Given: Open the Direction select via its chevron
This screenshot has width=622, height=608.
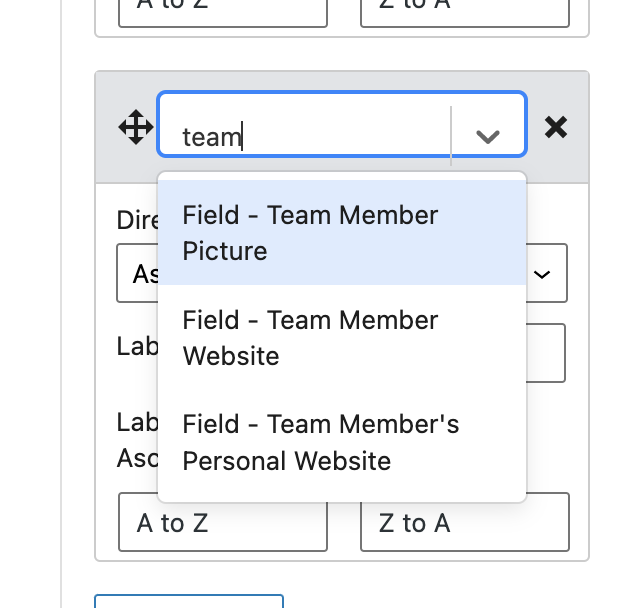Looking at the screenshot, I should pyautogui.click(x=542, y=274).
